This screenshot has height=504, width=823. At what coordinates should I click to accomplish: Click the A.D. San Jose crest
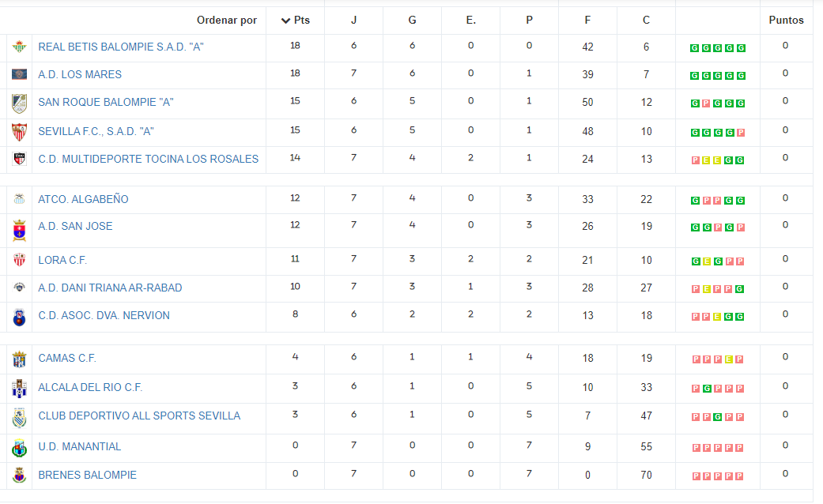[20, 230]
